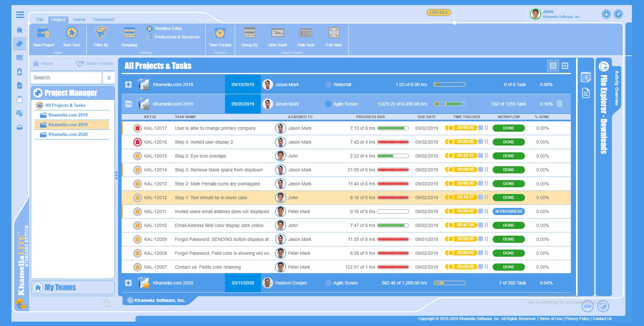644x326 pixels.
Task: Open the Timesheet ribbon tab
Action: pos(103,19)
